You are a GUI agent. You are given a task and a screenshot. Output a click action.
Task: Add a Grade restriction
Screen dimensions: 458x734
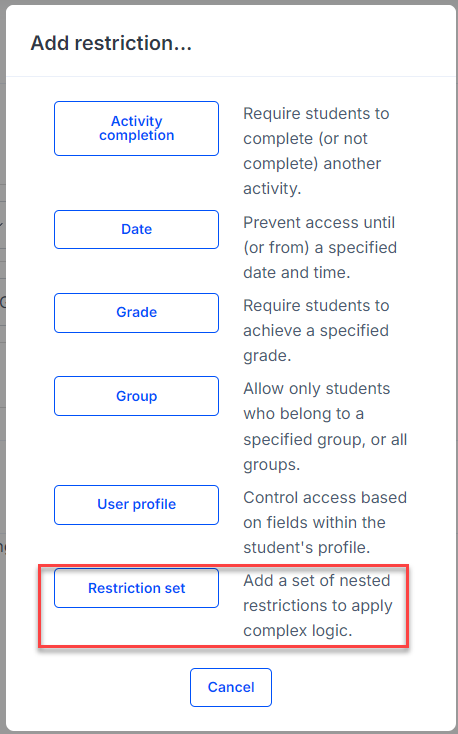click(x=136, y=313)
